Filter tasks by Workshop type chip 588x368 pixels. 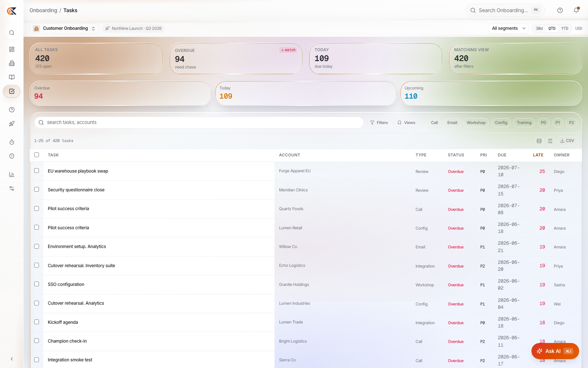(x=476, y=123)
